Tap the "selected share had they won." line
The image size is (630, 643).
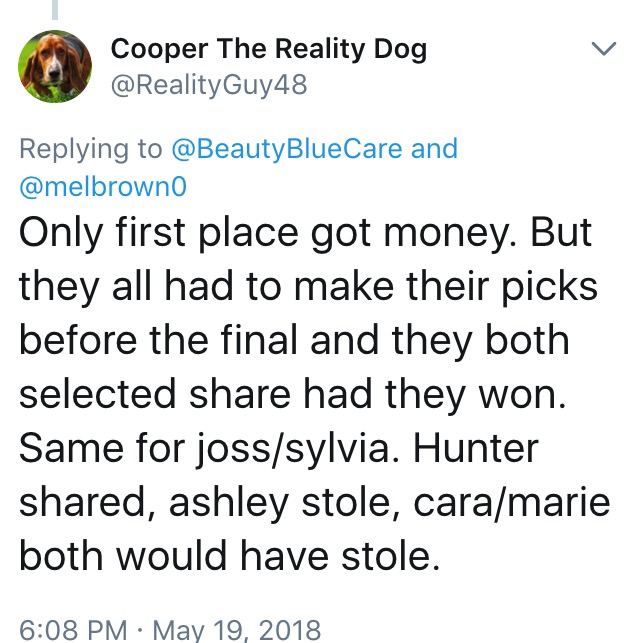tap(293, 394)
